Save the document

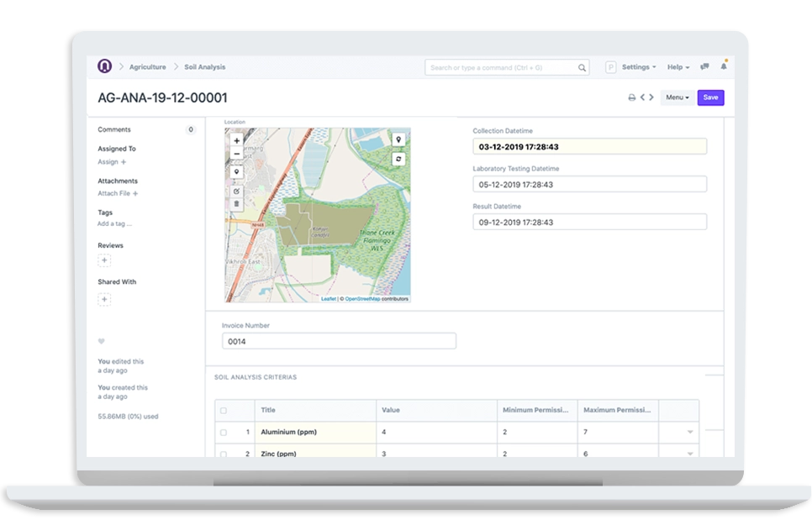point(710,97)
